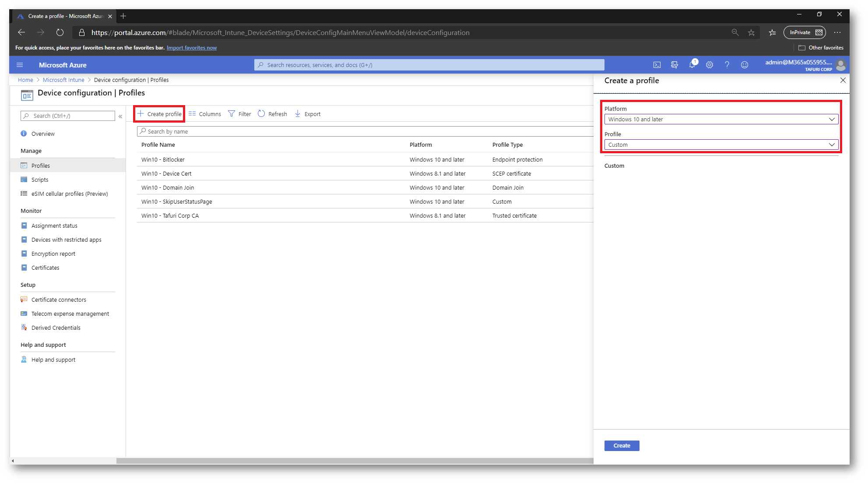Open the Azure portal hamburger menu
The image size is (868, 483).
20,65
